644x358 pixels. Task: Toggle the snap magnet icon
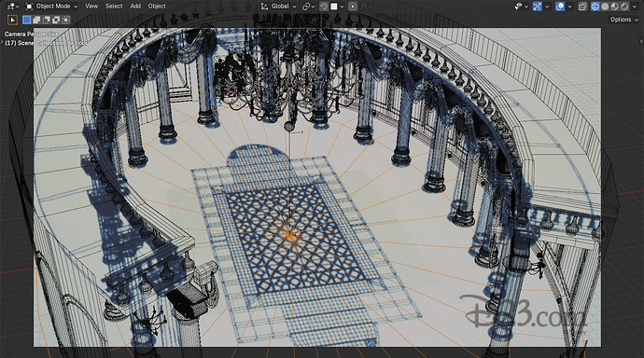coord(324,7)
